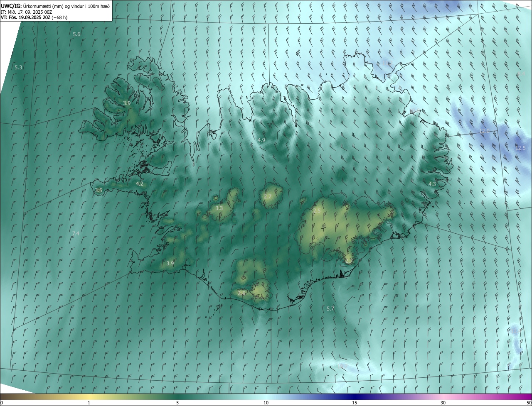
Task: Click the 12.0 value label east of Iceland
Action: point(485,131)
